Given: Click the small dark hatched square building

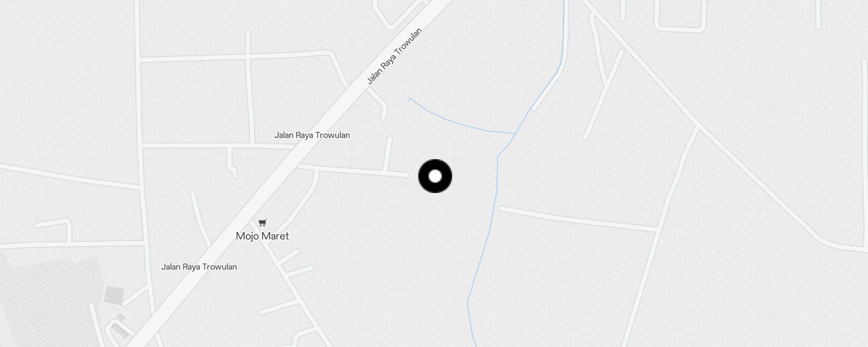Looking at the screenshot, I should click(114, 295).
